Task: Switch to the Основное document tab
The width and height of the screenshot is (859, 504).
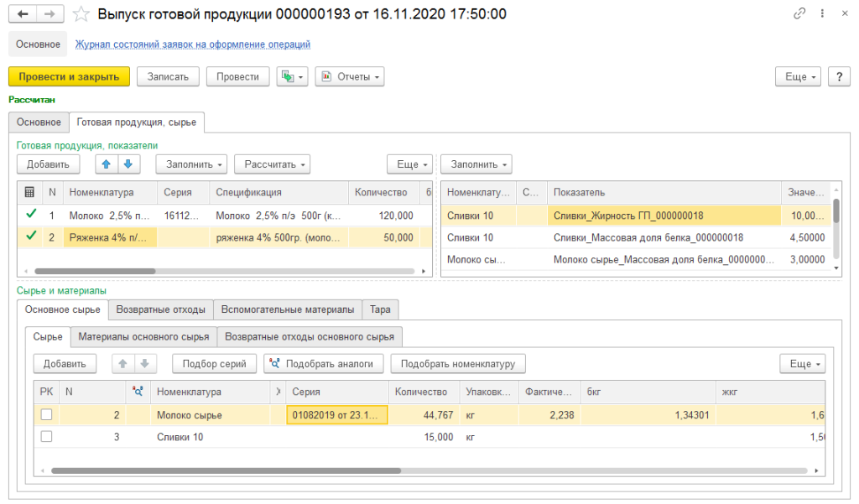Action: (x=39, y=122)
